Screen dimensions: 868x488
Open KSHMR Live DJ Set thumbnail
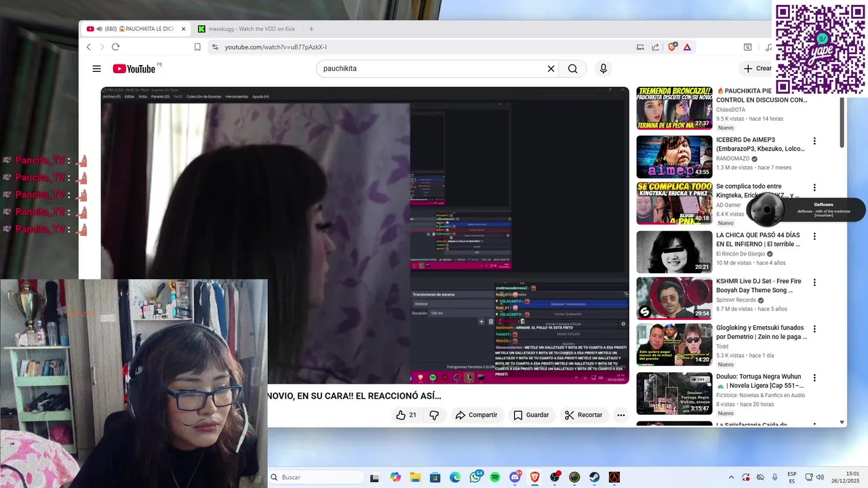click(x=674, y=298)
